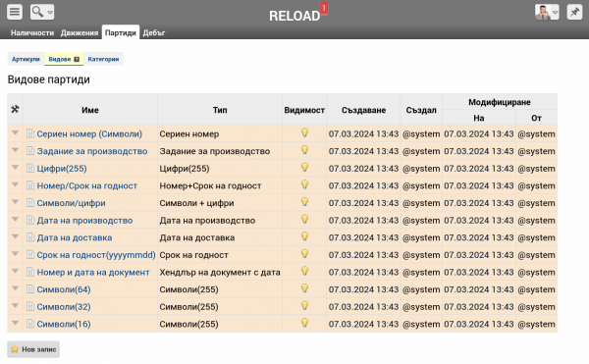Click document icon beside Дата на доставка
This screenshot has height=364, width=589.
coord(30,237)
